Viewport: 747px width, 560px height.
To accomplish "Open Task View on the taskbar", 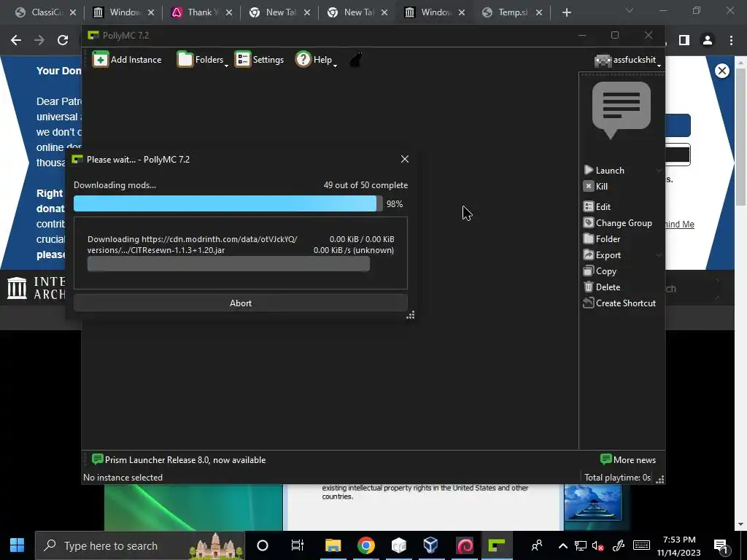I will (298, 545).
